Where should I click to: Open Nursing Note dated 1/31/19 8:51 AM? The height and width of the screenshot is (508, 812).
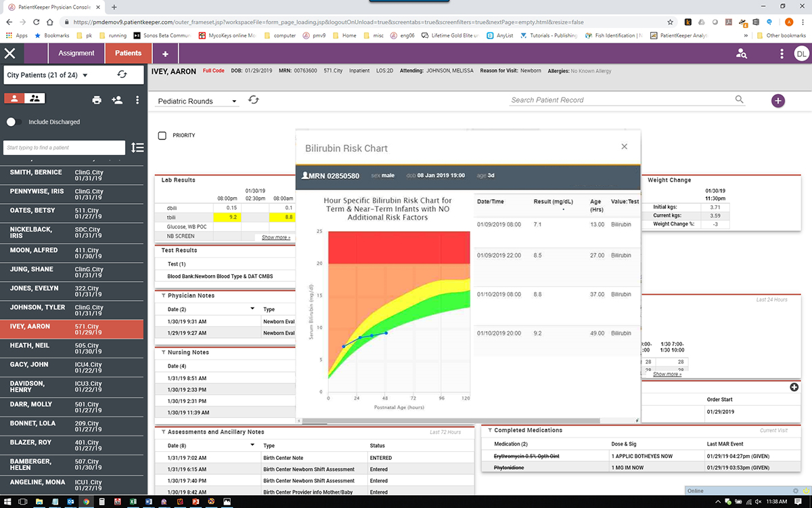(x=225, y=378)
